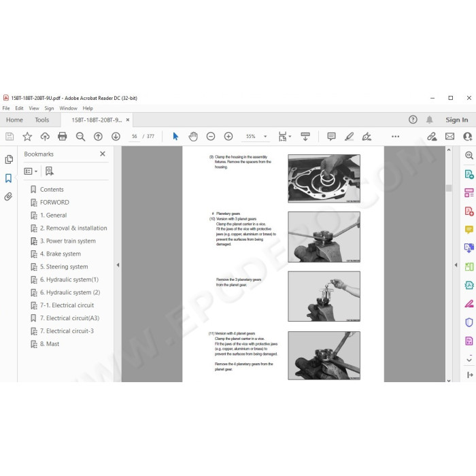Open the Contents bookmark

pyautogui.click(x=52, y=190)
